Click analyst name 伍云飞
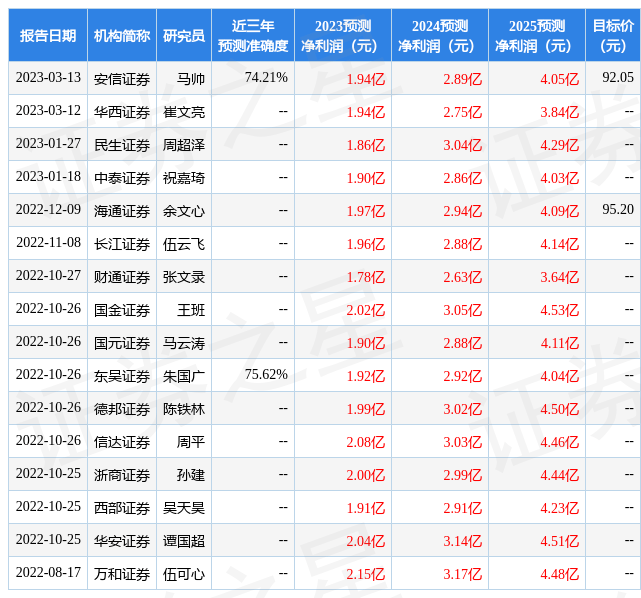 [184, 244]
